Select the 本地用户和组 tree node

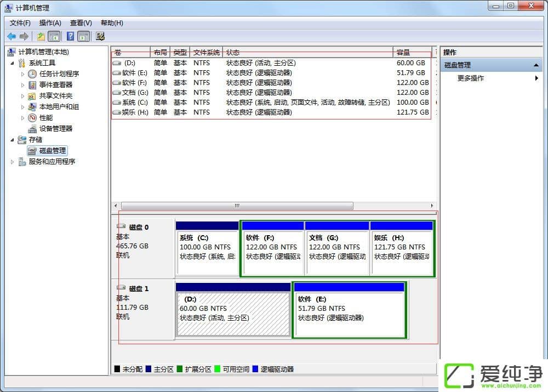[x=59, y=106]
